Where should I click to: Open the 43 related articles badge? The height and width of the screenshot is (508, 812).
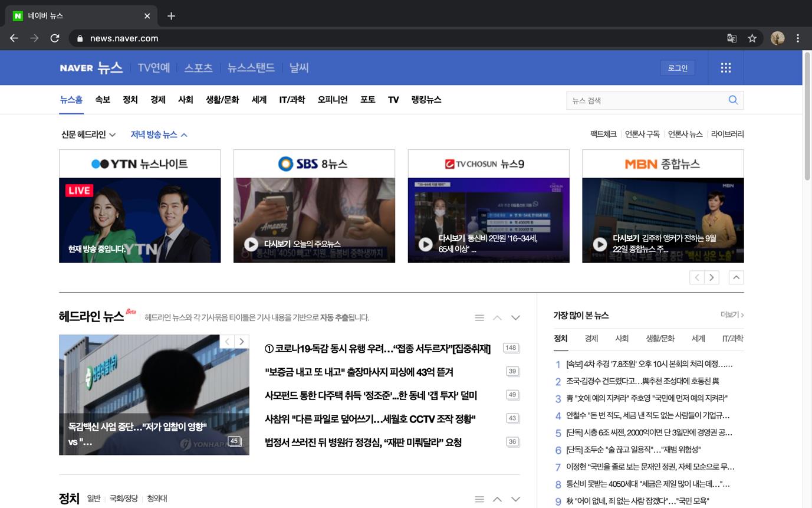point(512,418)
